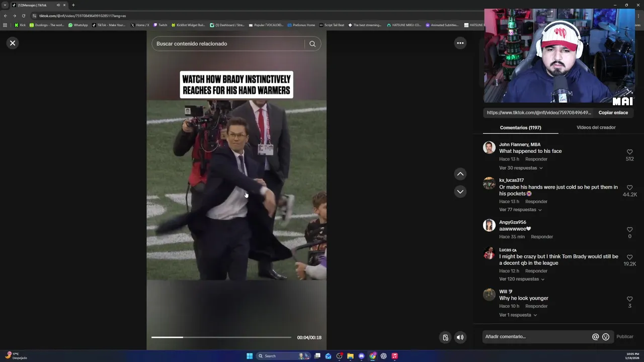This screenshot has width=644, height=362.
Task: Open Script Tail Beat bookmark
Action: point(332,25)
